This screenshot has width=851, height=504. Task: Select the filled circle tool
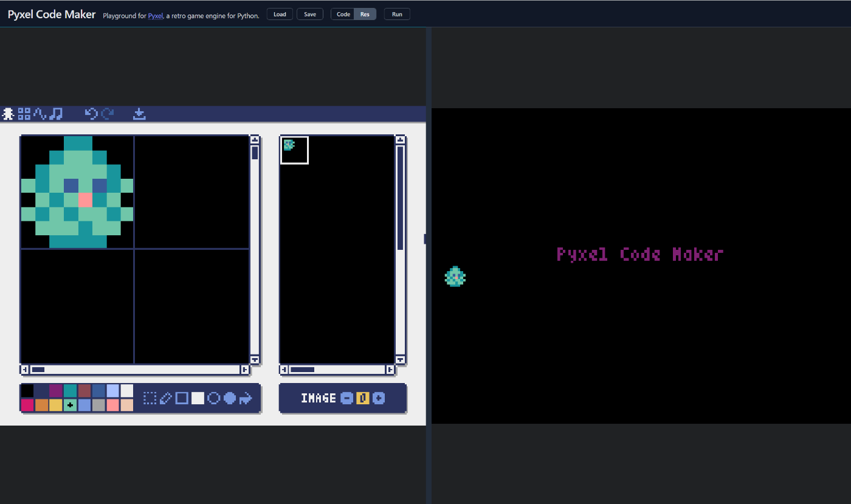(x=230, y=398)
